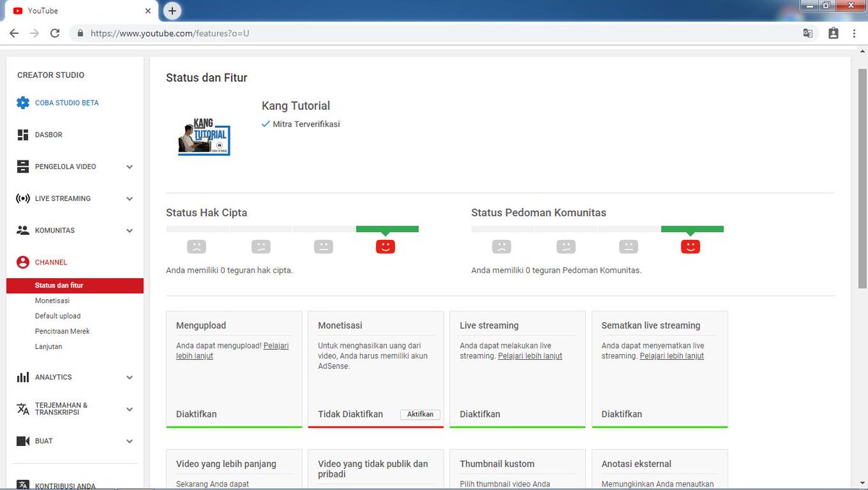The width and height of the screenshot is (868, 490).
Task: Open the Chrome three-dot menu
Action: point(854,33)
